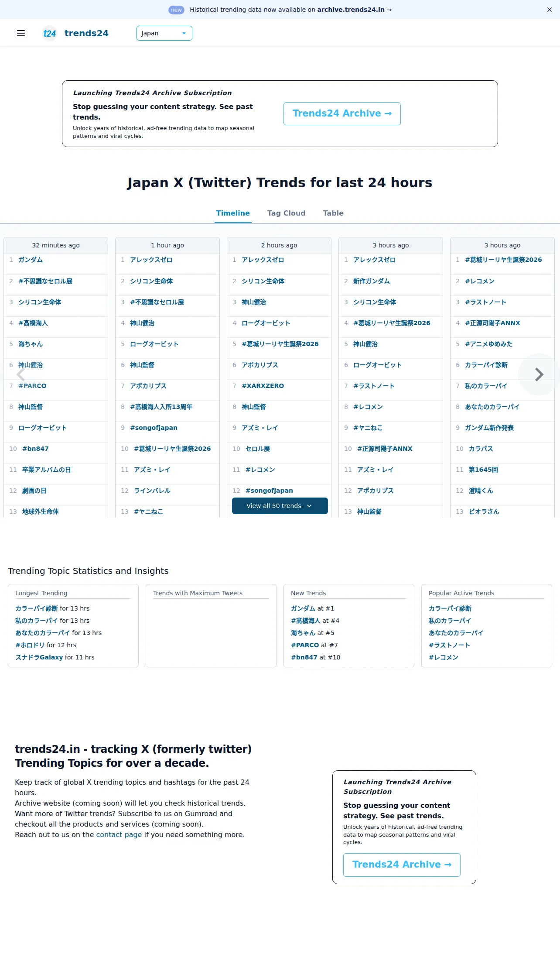
Task: Open #songofjapan in 1 hour ago column
Action: point(154,428)
